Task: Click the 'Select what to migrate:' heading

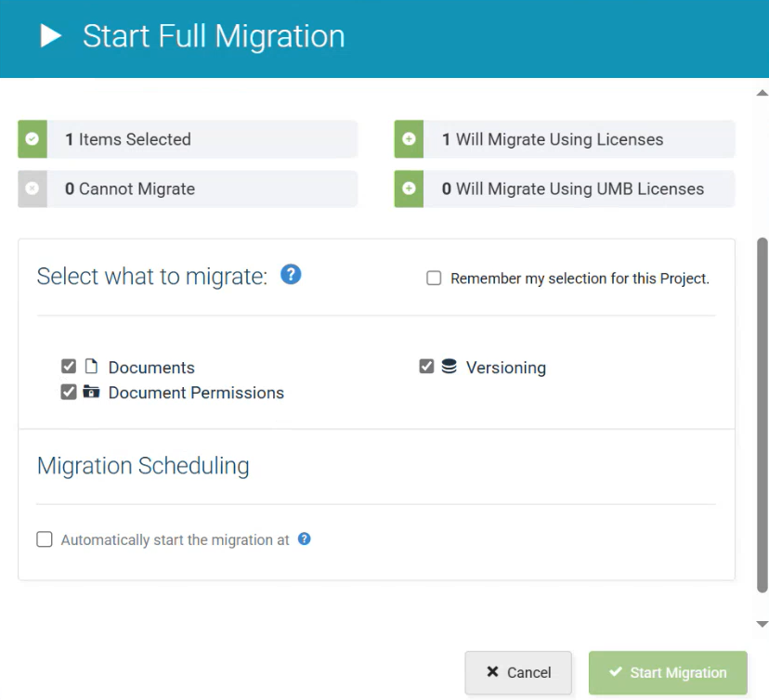Action: (x=152, y=276)
